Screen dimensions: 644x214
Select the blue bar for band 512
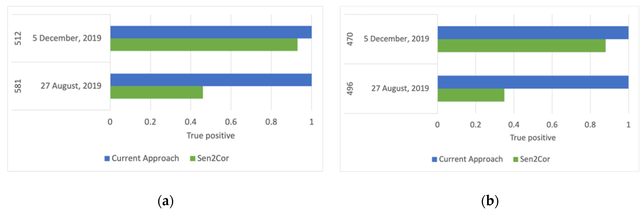pos(211,32)
